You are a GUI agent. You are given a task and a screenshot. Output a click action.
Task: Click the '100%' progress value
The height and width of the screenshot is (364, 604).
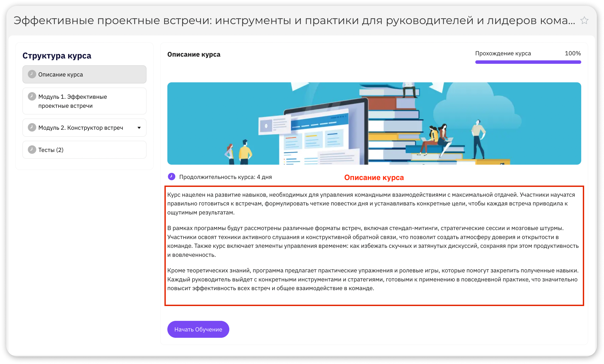573,53
